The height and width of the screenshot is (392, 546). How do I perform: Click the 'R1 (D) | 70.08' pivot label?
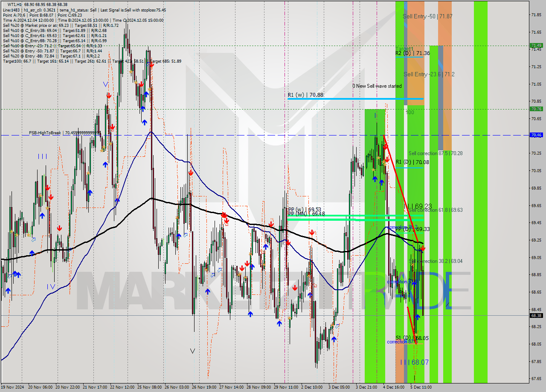tap(412, 162)
